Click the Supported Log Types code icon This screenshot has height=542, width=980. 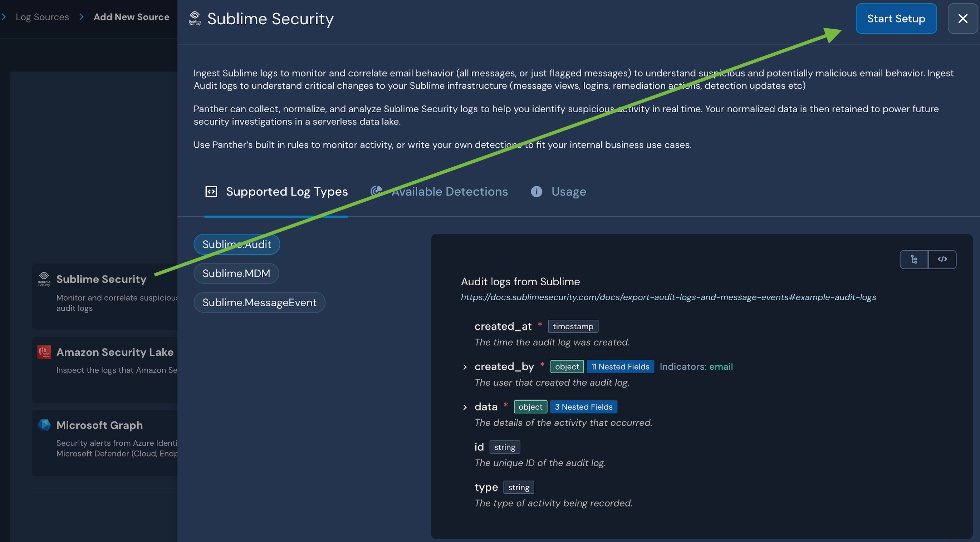211,191
